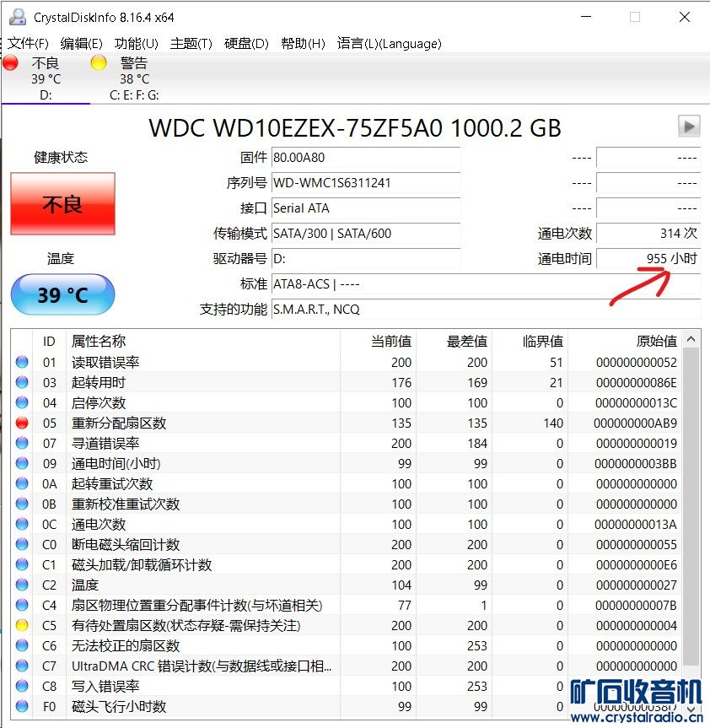Image resolution: width=710 pixels, height=728 pixels.
Task: Click the firmware field 80.00A80
Action: pos(366,158)
